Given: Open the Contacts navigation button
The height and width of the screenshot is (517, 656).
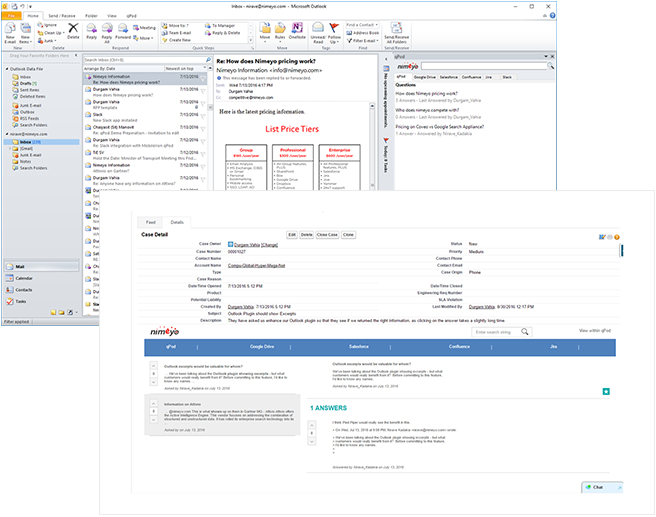Looking at the screenshot, I should [41, 290].
